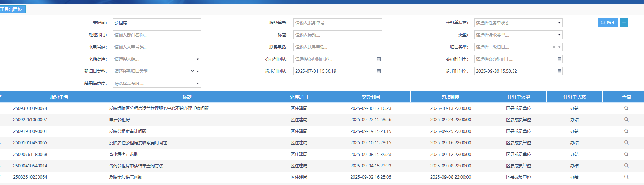Expand the 来源渠道 dropdown
644x185 pixels.
(198, 59)
